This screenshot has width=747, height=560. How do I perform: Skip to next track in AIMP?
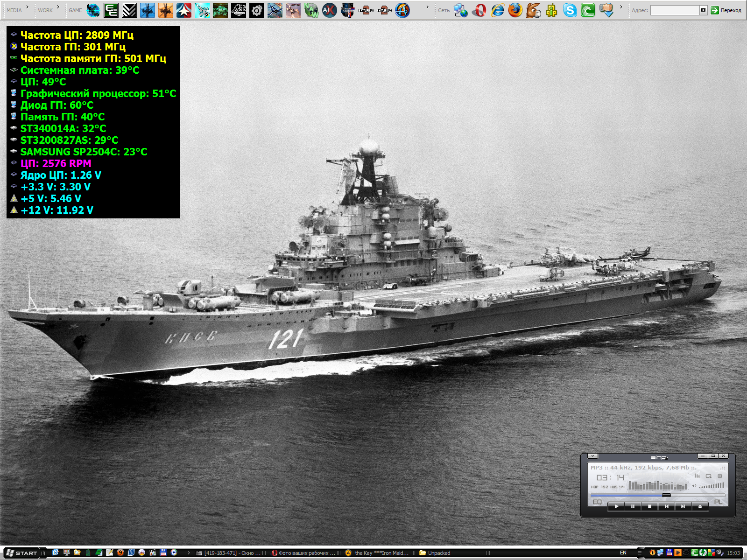tap(683, 506)
